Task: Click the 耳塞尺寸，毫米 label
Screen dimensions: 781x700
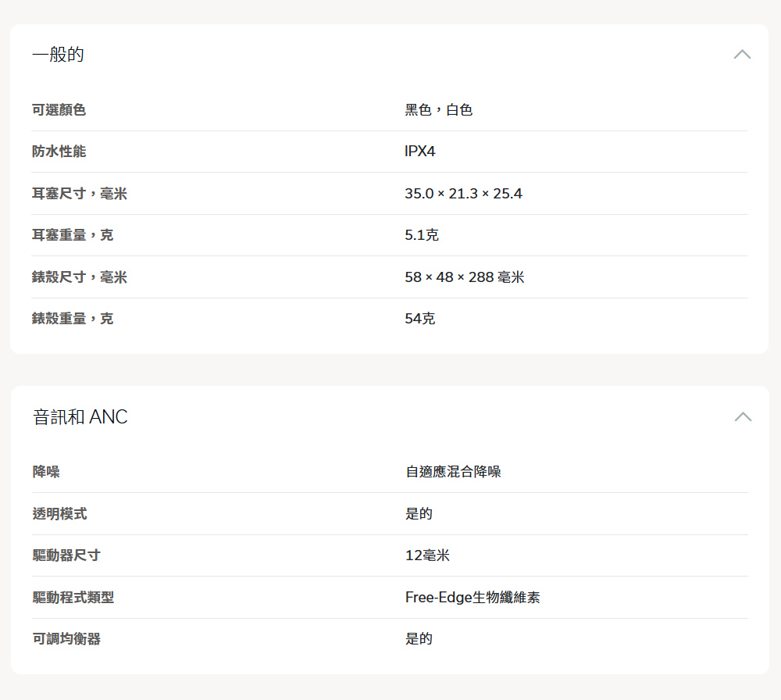Action: tap(79, 194)
